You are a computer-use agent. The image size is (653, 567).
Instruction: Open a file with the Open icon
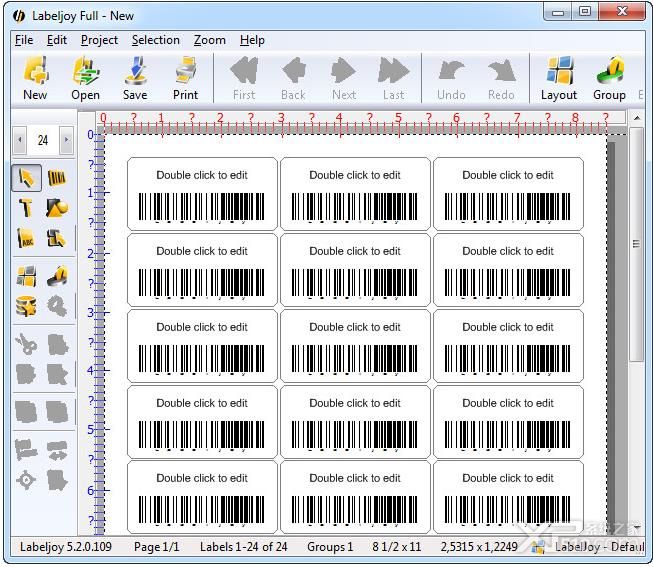click(85, 78)
